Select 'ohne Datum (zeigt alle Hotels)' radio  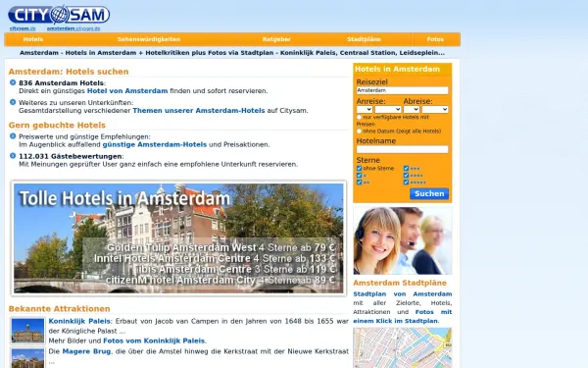click(x=359, y=131)
